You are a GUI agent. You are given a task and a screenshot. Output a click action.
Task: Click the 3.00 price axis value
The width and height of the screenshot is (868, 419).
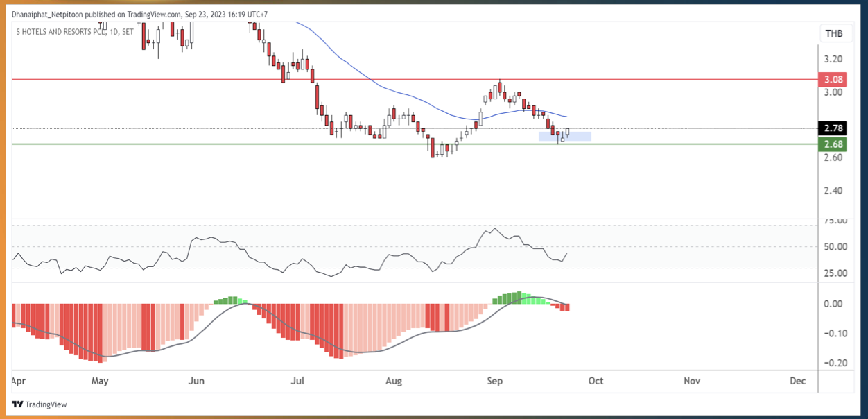click(x=833, y=92)
